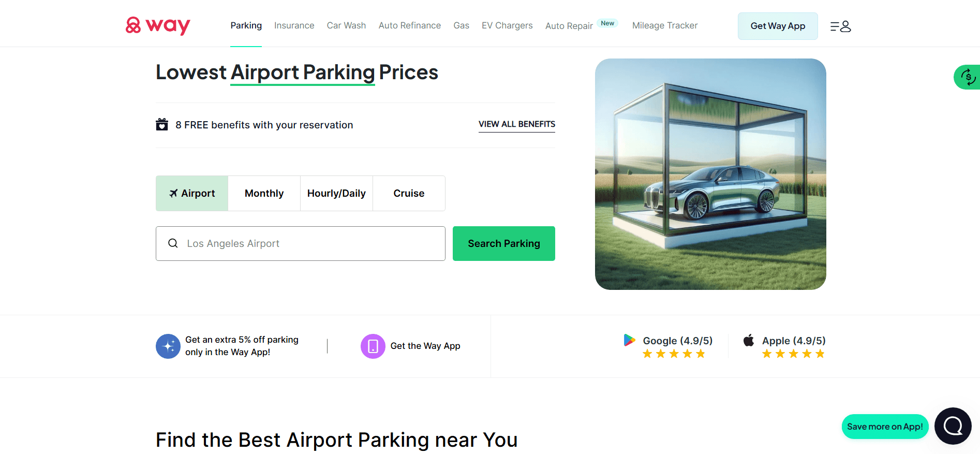Click the Los Angeles Airport search field
980x454 pixels.
(300, 243)
